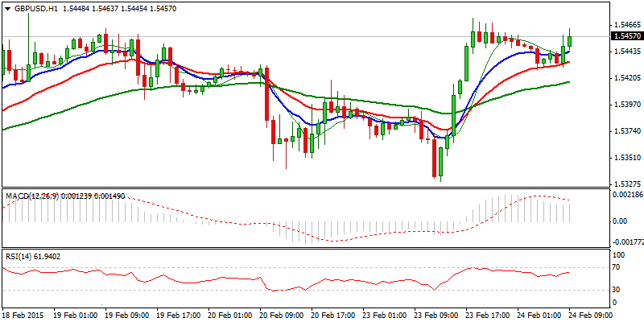Click the RSI 70 overbought level label
This screenshot has height=322, width=644.
tap(617, 268)
